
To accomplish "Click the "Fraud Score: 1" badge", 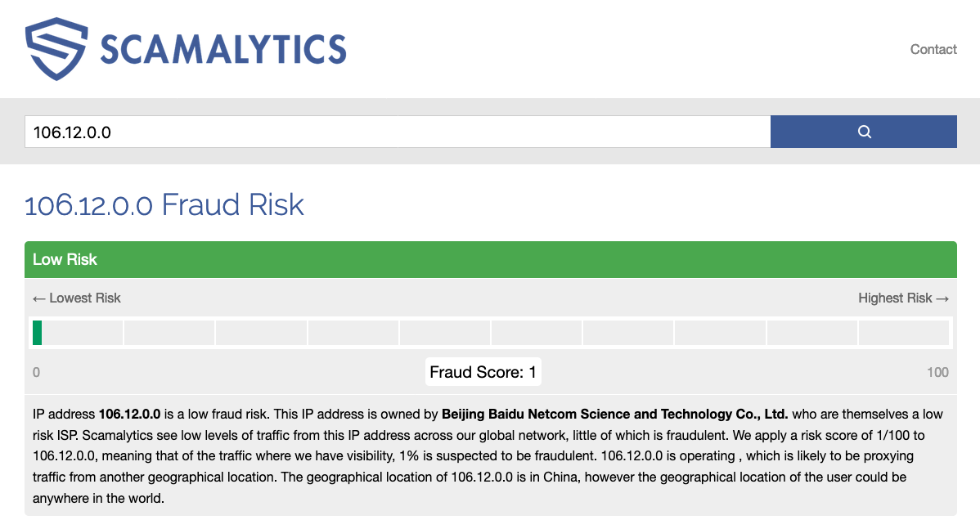I will [x=483, y=373].
